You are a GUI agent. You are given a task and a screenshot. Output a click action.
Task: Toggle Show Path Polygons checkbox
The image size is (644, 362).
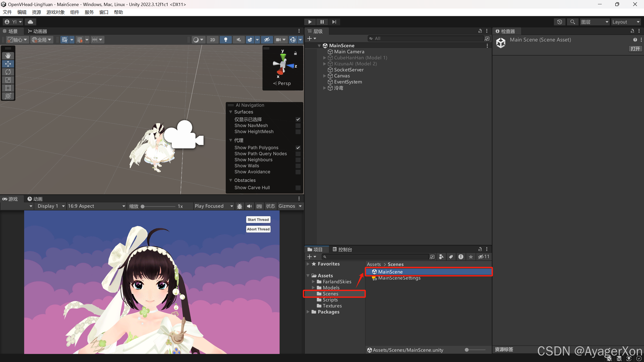click(x=298, y=148)
